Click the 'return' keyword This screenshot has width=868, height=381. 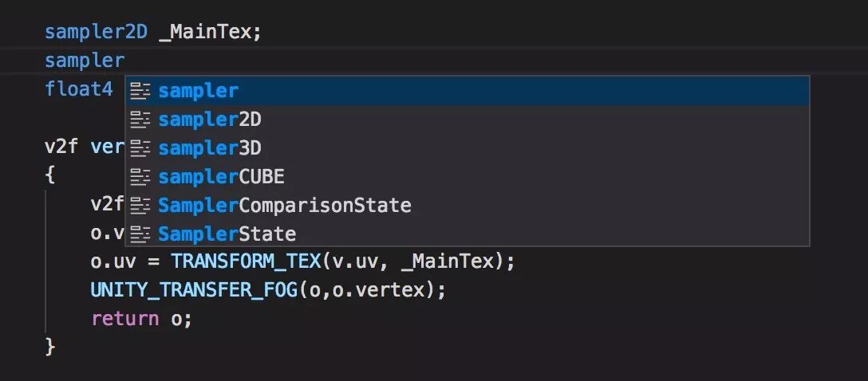(x=124, y=319)
